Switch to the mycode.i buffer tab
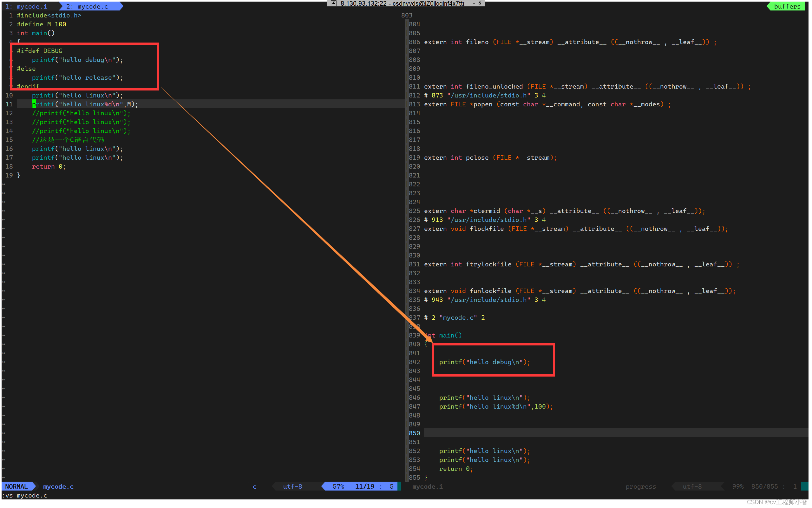812x508 pixels. [x=27, y=6]
